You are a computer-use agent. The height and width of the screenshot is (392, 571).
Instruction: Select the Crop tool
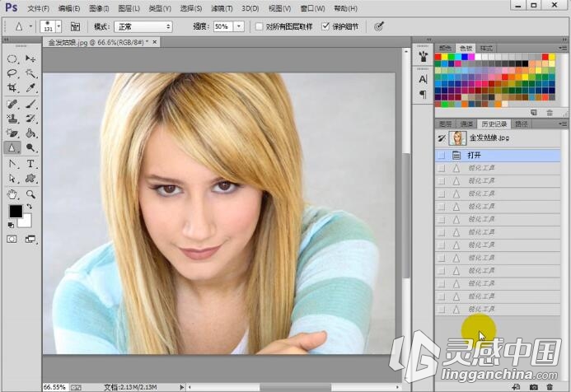[12, 88]
